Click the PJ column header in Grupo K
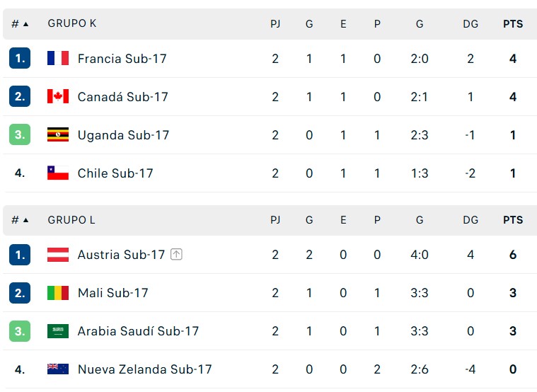Viewport: 537px width, 392px height. [275, 23]
